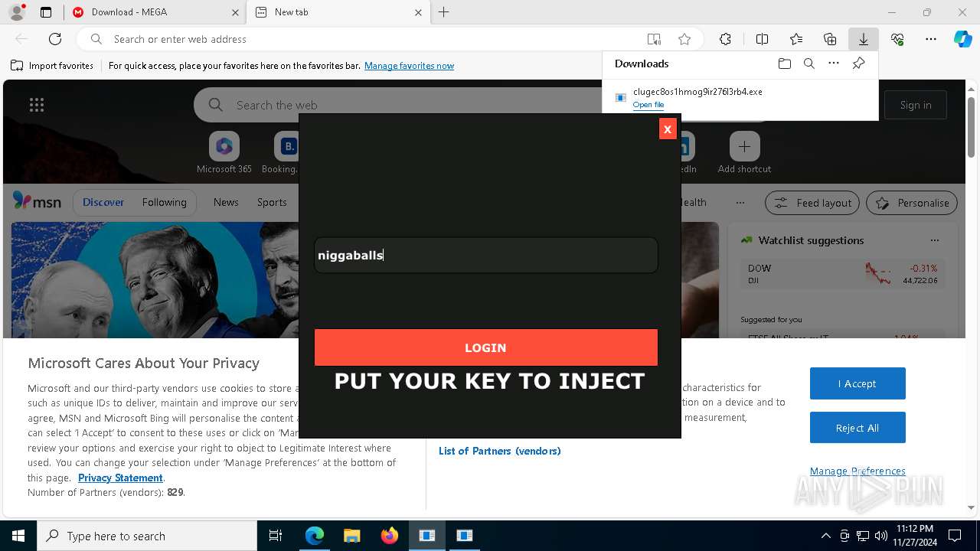Launch Edge from the taskbar
The image size is (980, 551).
315,536
